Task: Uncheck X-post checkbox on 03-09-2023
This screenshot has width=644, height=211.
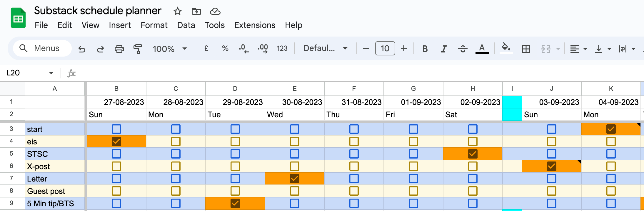Action: point(552,166)
